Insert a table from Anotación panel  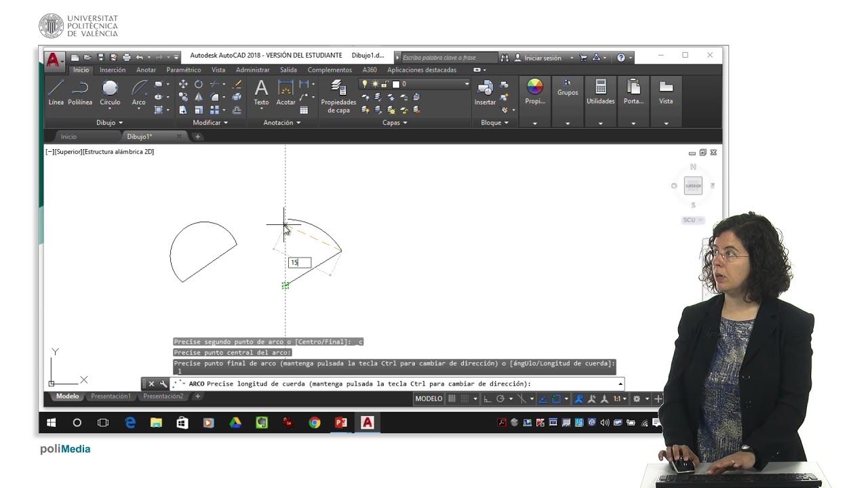pos(304,110)
